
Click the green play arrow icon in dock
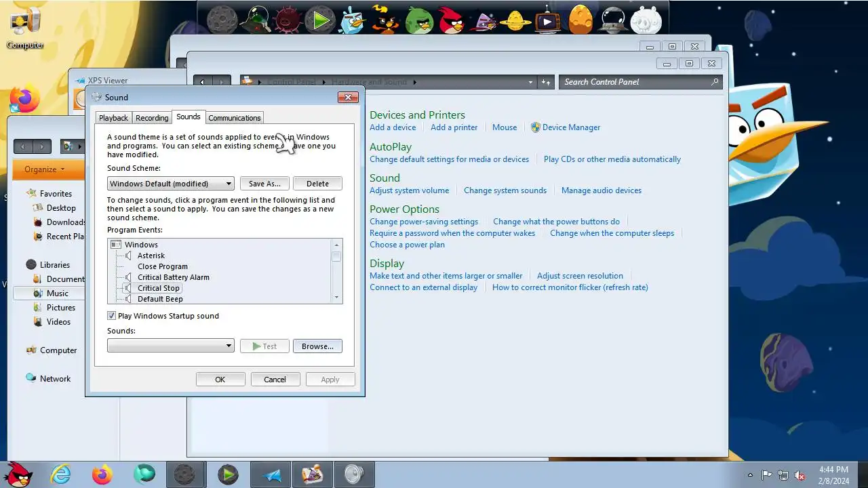tap(320, 20)
